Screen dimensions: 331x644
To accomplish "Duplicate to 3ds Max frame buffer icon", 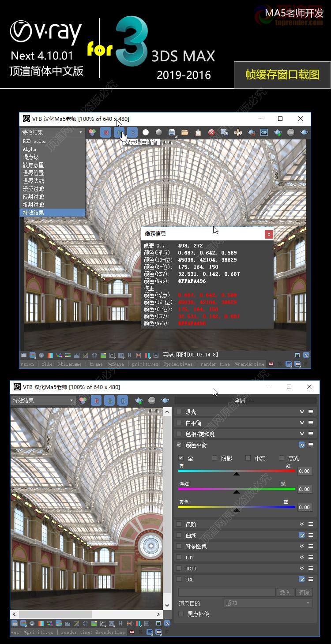I will (225, 132).
